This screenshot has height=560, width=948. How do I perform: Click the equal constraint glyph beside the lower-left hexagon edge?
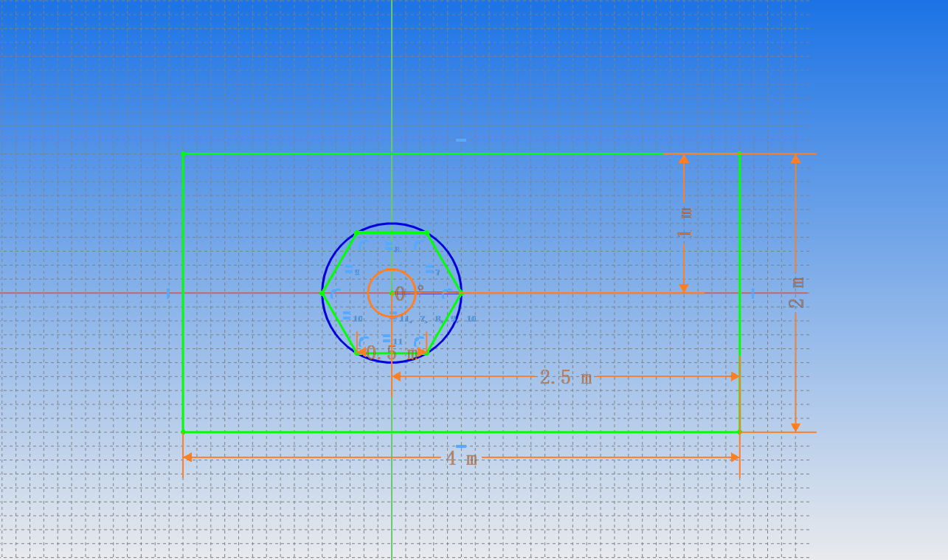click(347, 316)
